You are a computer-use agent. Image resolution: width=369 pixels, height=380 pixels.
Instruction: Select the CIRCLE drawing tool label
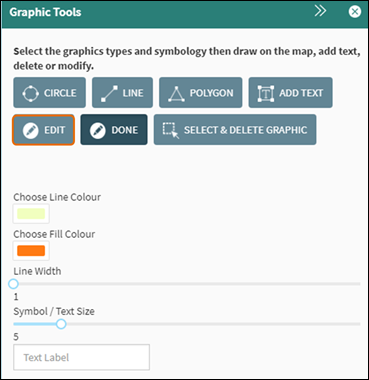[x=60, y=93]
